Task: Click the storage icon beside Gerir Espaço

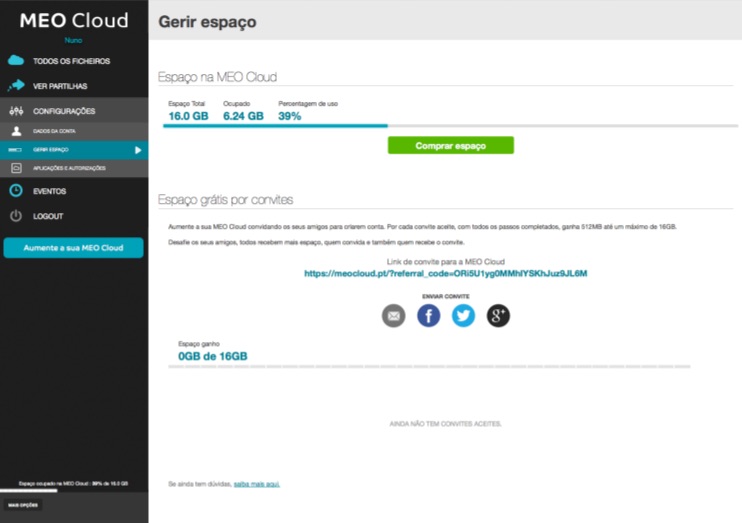Action: tap(15, 150)
